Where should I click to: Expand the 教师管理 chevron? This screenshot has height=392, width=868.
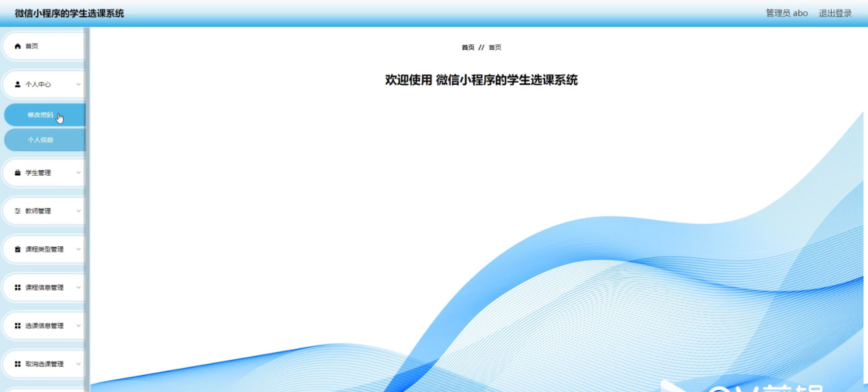(79, 211)
